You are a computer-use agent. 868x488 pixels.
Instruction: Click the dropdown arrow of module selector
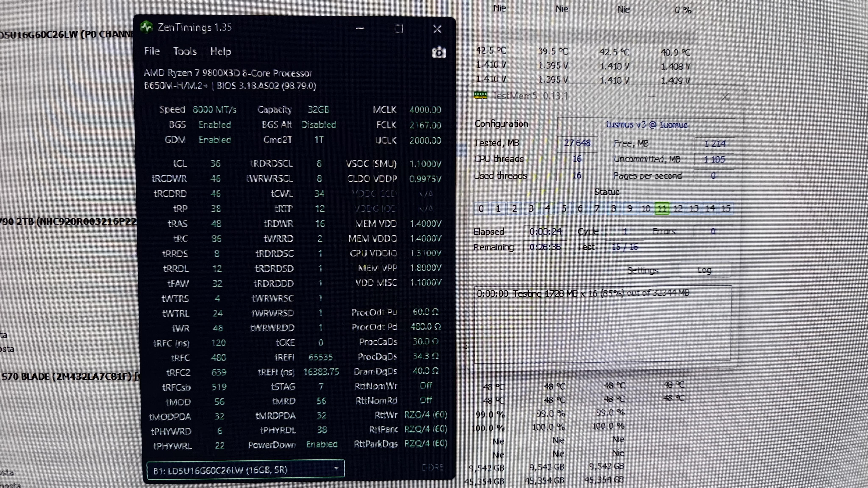tap(336, 469)
